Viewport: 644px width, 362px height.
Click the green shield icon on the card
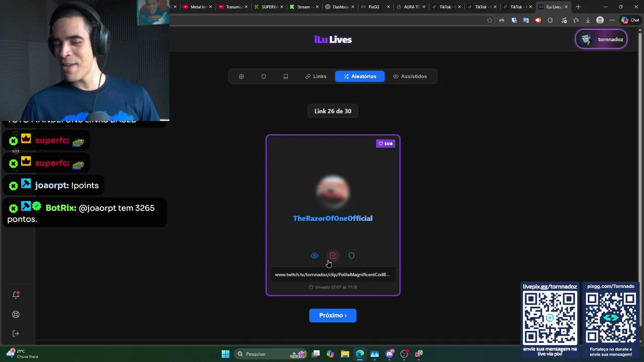click(352, 256)
